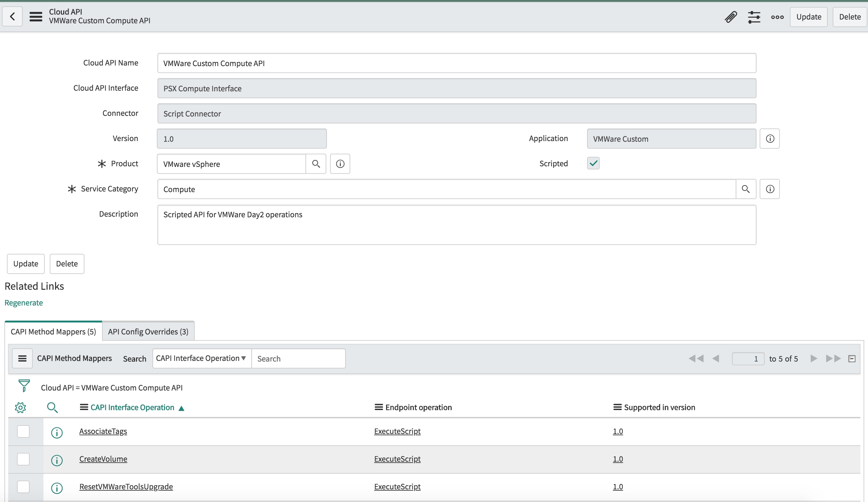Click the page number input box
This screenshot has width=868, height=502.
(748, 358)
